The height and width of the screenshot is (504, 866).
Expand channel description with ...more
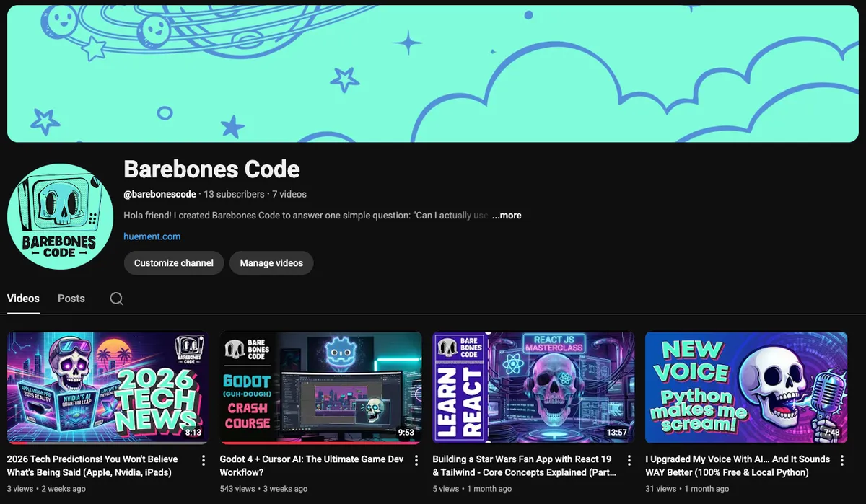click(507, 216)
